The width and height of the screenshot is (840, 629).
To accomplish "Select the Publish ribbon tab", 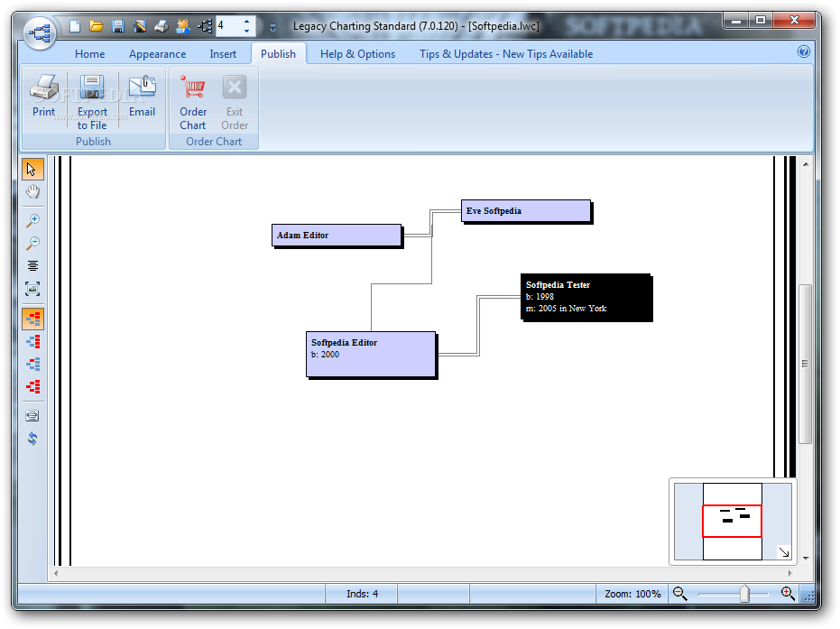I will click(x=279, y=54).
